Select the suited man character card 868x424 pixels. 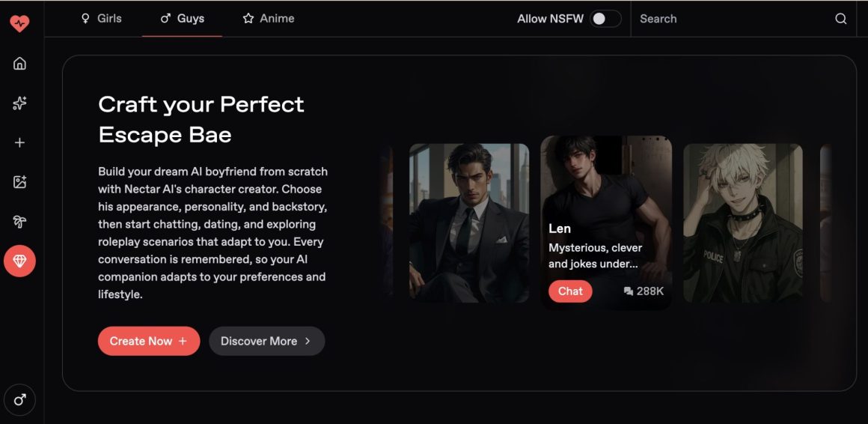(469, 222)
